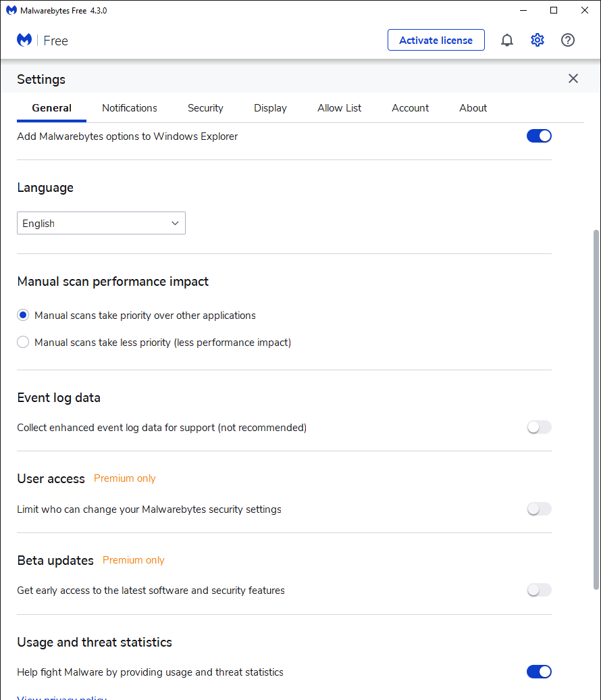601x700 pixels.
Task: Open the help question mark icon
Action: click(568, 41)
